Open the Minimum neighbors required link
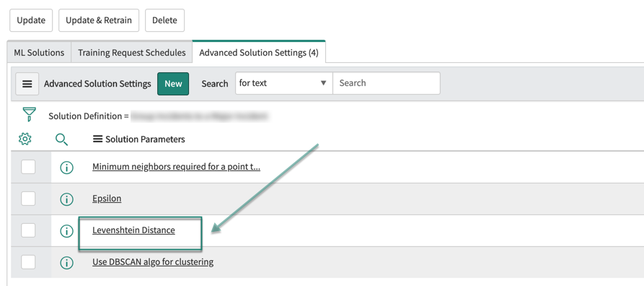 point(176,167)
